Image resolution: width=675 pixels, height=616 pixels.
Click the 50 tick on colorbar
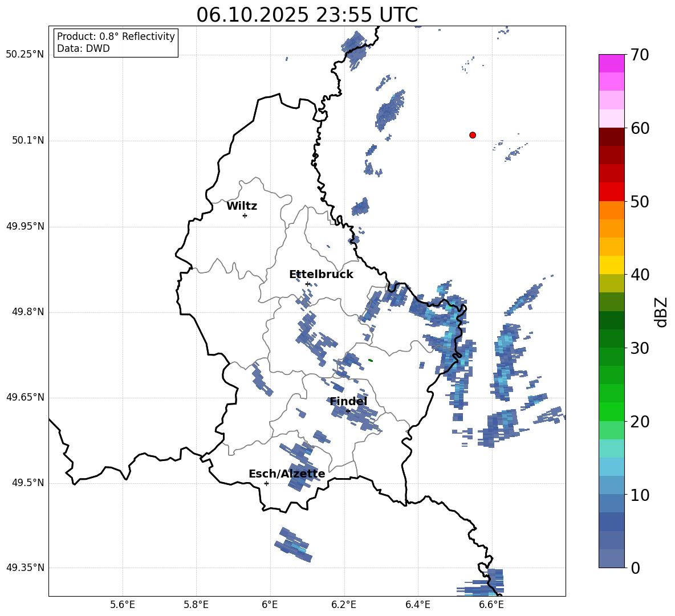point(640,201)
